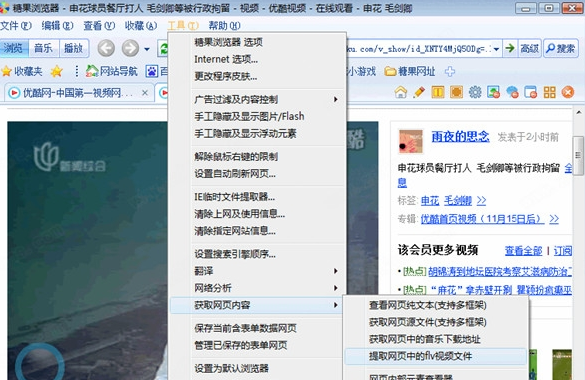Viewport: 585px width, 380px height.
Task: Open the 编辑 menu
Action: [57, 25]
